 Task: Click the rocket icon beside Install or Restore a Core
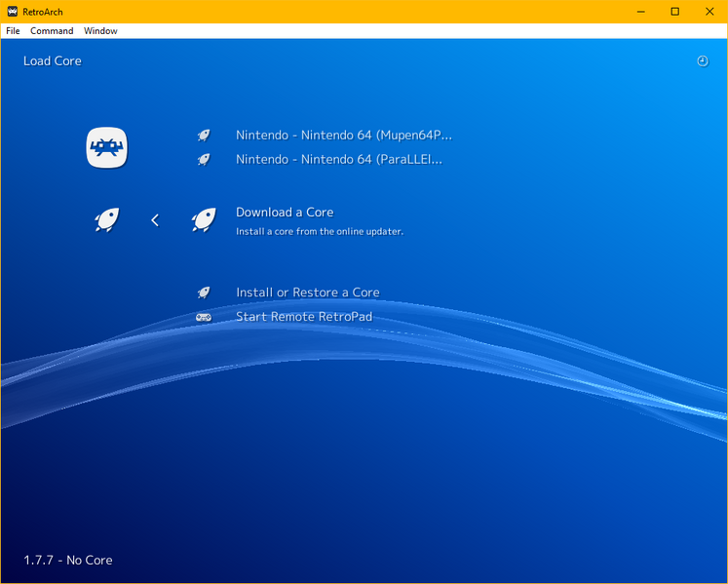coord(204,292)
